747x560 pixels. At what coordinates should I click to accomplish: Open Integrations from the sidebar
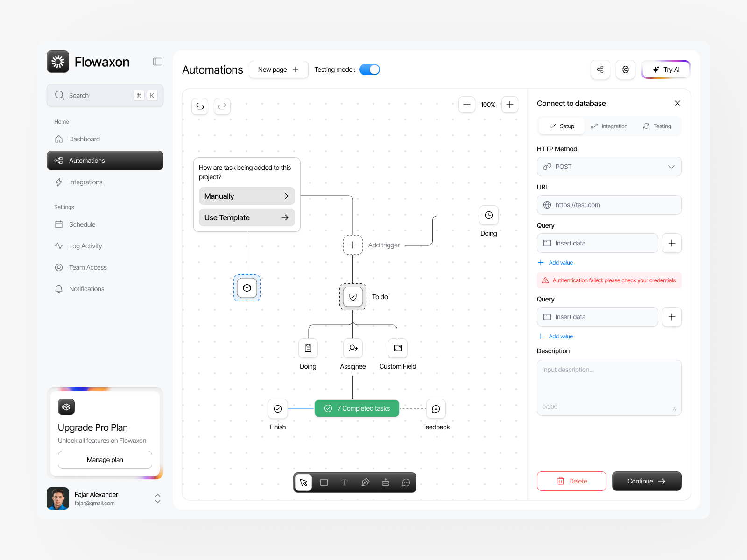tap(85, 182)
